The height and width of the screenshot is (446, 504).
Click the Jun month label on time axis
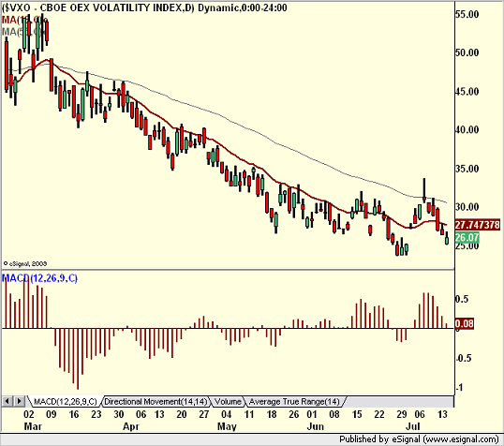pos(316,426)
